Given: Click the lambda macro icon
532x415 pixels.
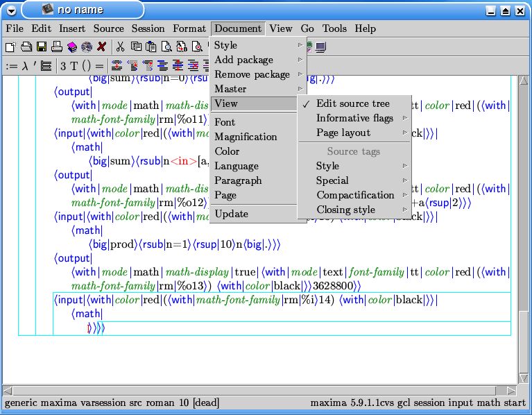Looking at the screenshot, I should click(25, 65).
